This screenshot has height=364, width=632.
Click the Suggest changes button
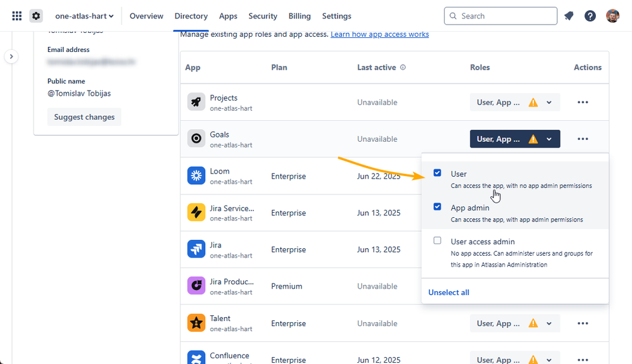(x=84, y=117)
